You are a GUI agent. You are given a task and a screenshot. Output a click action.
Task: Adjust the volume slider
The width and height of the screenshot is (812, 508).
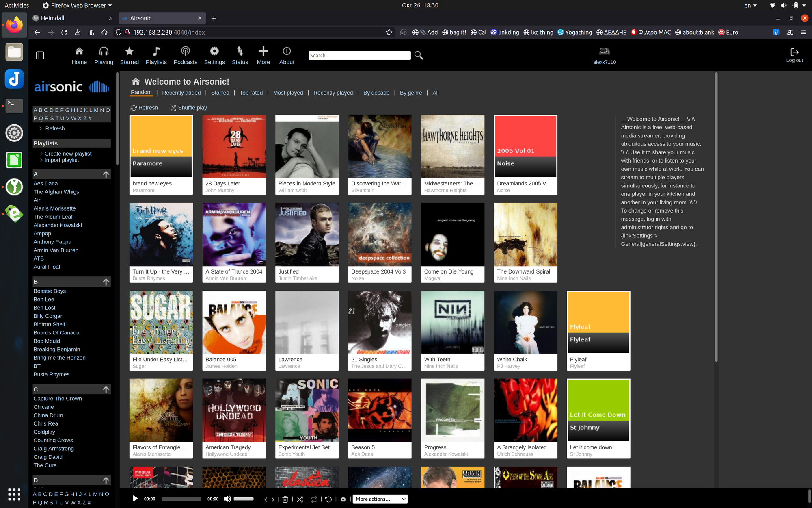click(244, 499)
